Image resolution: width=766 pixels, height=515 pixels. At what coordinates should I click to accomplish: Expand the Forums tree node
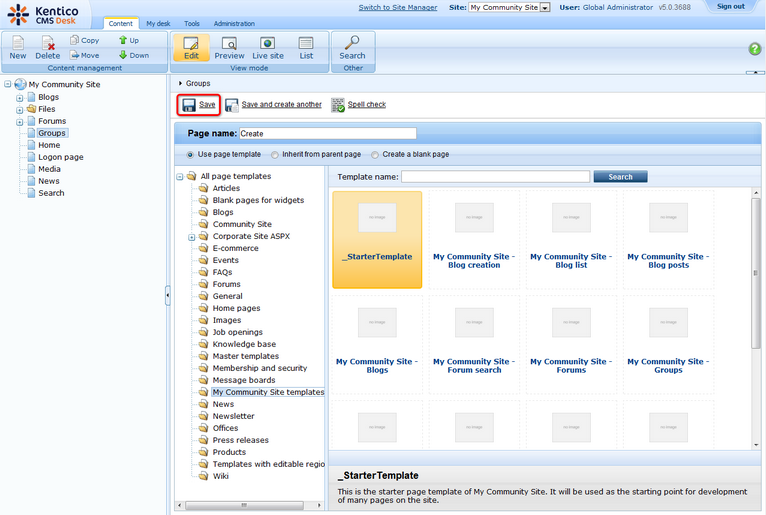20,122
